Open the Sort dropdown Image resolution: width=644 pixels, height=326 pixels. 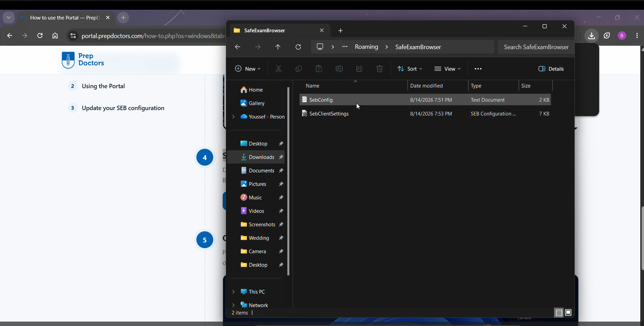coord(410,69)
